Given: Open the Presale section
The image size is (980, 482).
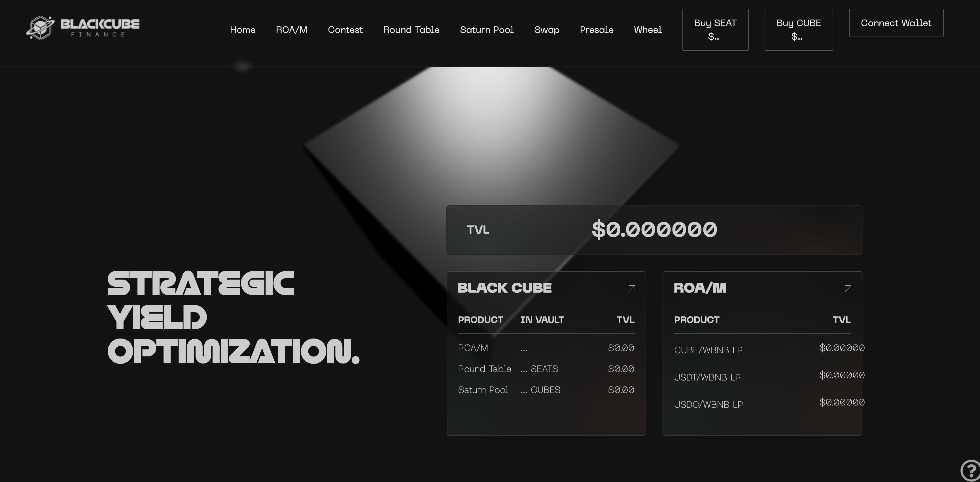Looking at the screenshot, I should click(597, 30).
